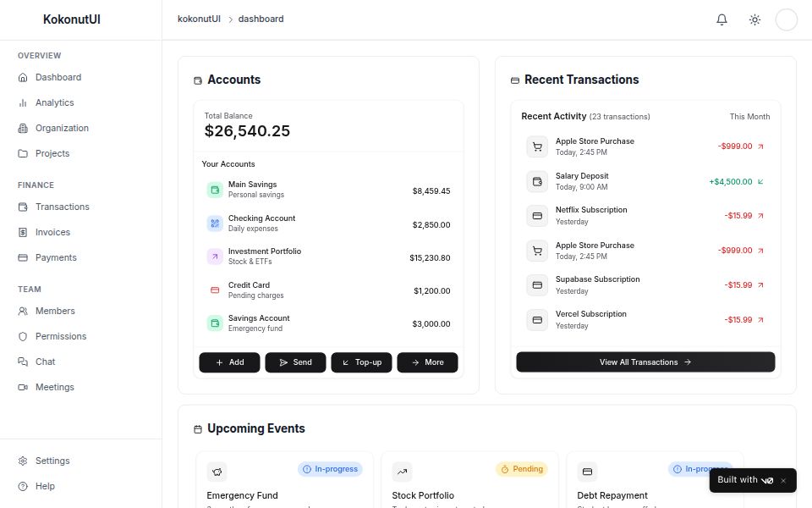The image size is (812, 508).
Task: Open the kokonutUI breadcrumb link
Action: [x=199, y=19]
